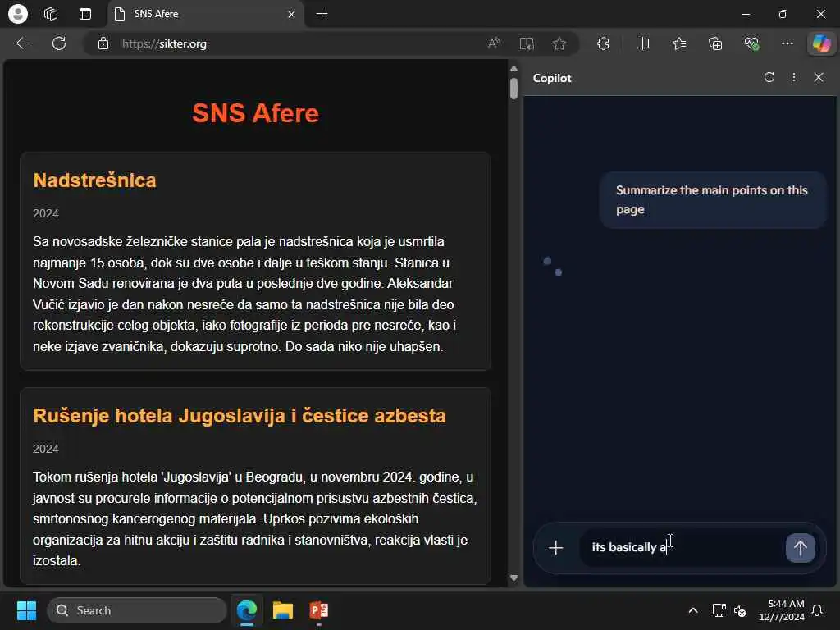Click the 2024 label under Nadstrešnica
The image size is (840, 630).
pyautogui.click(x=46, y=214)
